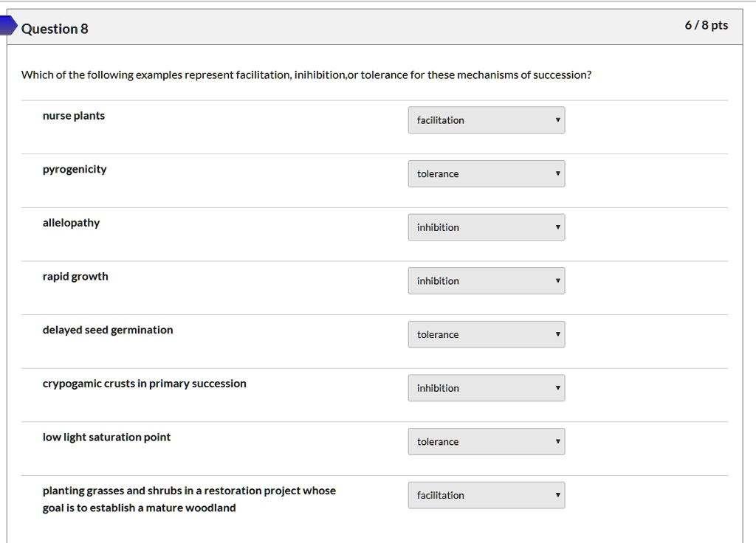The image size is (756, 543).
Task: Open the nurse plants answer dropdown
Action: pos(486,120)
